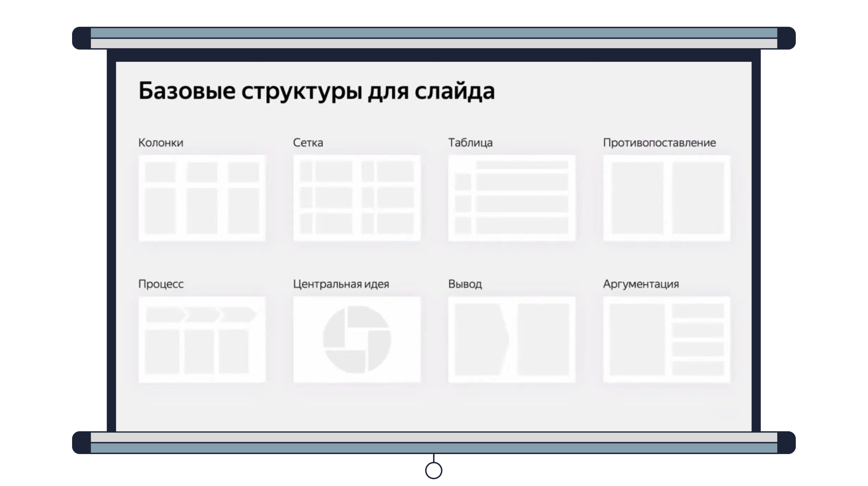
Task: Click the Центральная идея label text
Action: click(x=341, y=284)
